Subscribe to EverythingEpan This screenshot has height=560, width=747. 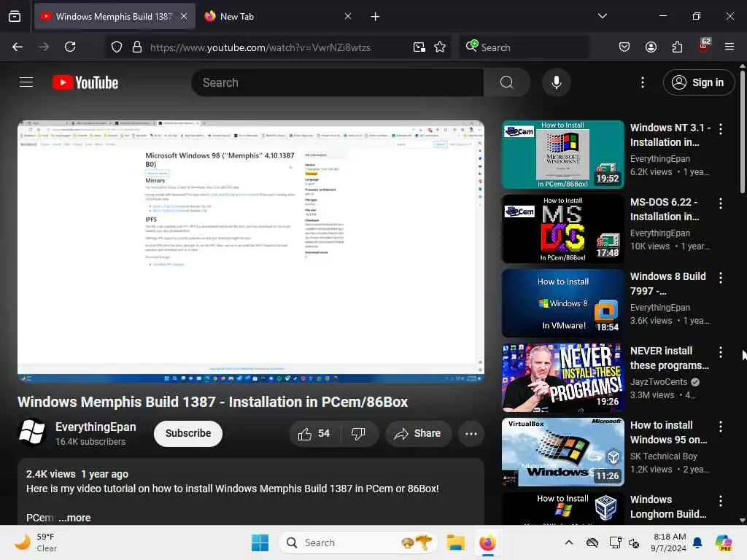tap(188, 433)
